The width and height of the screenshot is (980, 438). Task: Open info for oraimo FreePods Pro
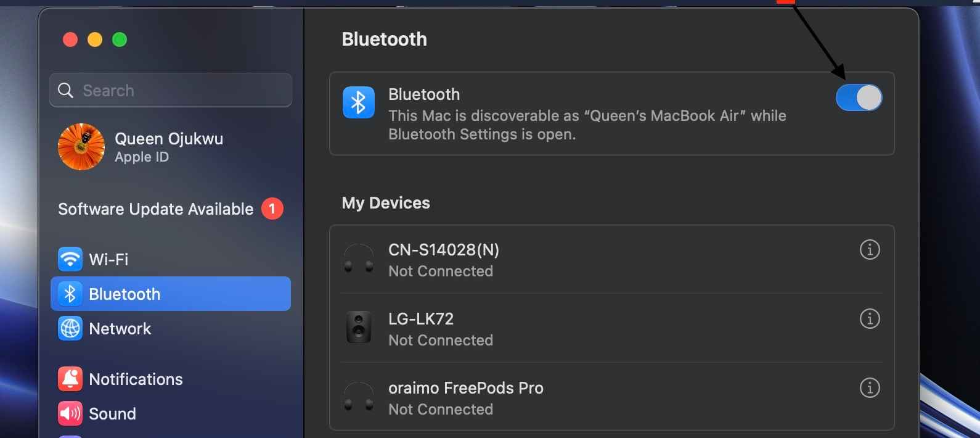[x=870, y=388]
